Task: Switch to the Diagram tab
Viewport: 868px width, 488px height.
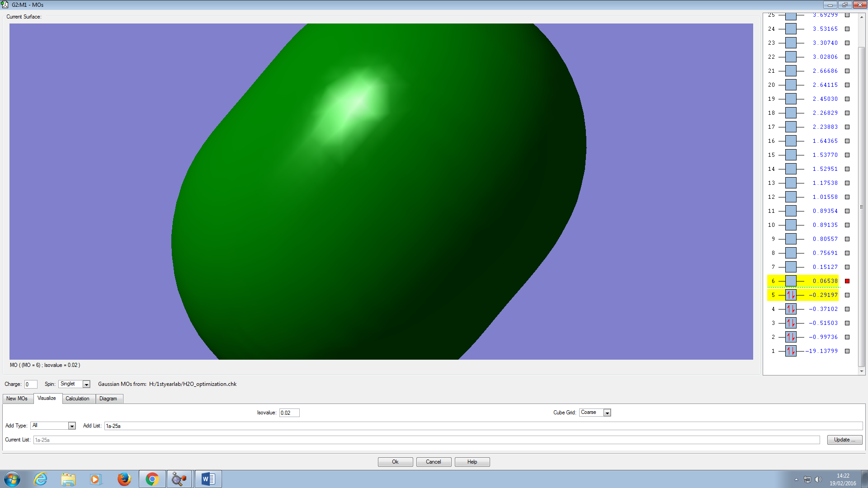Action: pyautogui.click(x=108, y=399)
